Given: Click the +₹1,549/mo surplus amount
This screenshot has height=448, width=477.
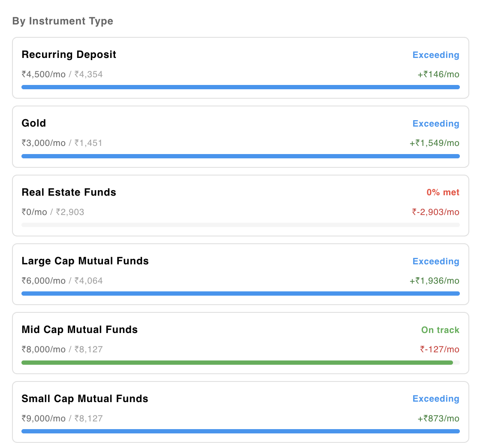Looking at the screenshot, I should [435, 143].
